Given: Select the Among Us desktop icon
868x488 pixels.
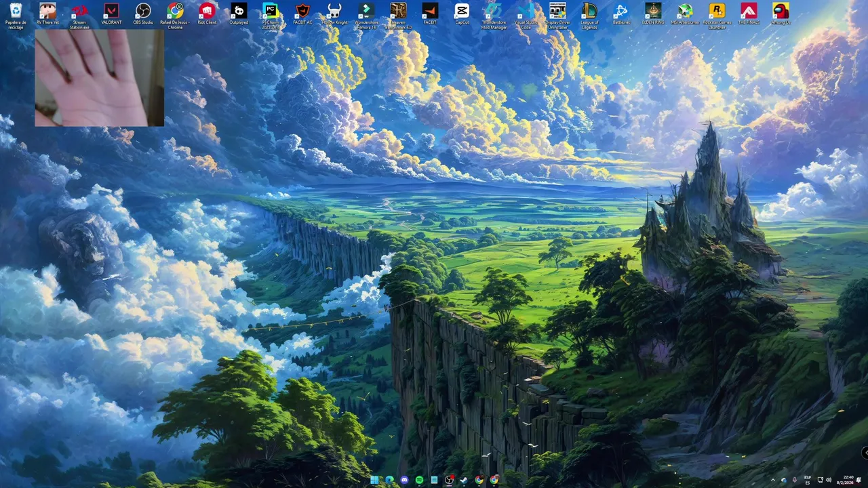Looking at the screenshot, I should [x=781, y=13].
